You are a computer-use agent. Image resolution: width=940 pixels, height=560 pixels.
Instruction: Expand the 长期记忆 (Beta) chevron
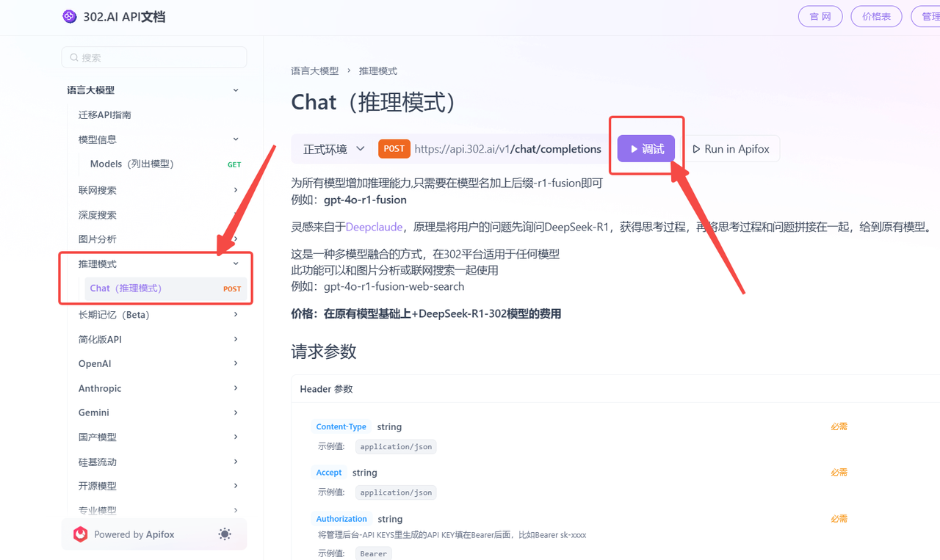236,315
